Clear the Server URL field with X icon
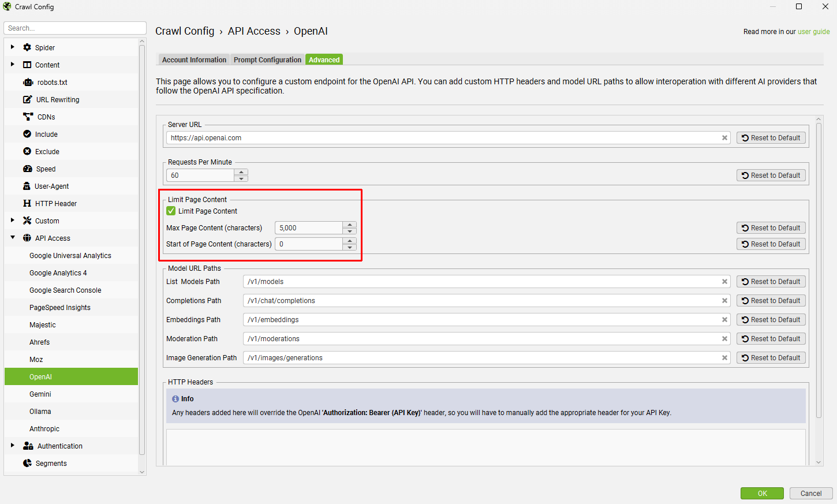 724,138
